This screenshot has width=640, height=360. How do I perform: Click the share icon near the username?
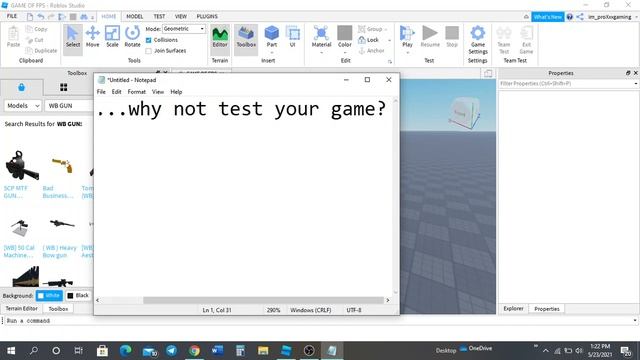pos(580,17)
